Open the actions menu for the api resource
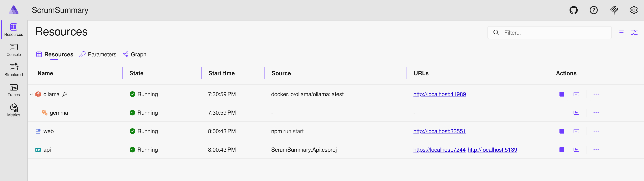Screen dimensions: 644x181 [x=596, y=149]
